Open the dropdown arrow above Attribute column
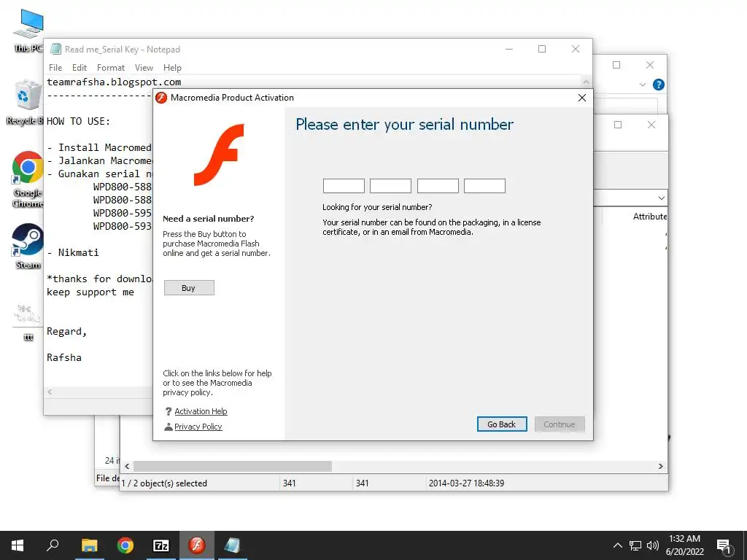This screenshot has width=747, height=560. click(661, 198)
